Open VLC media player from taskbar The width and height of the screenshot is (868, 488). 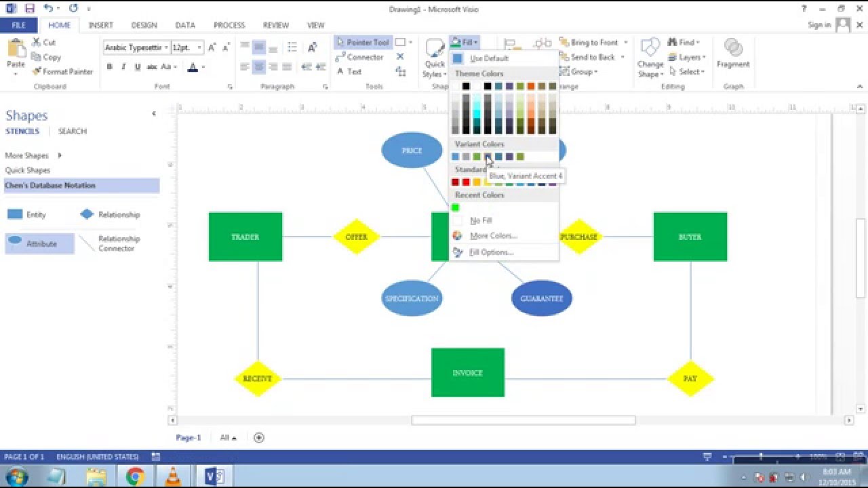point(174,476)
